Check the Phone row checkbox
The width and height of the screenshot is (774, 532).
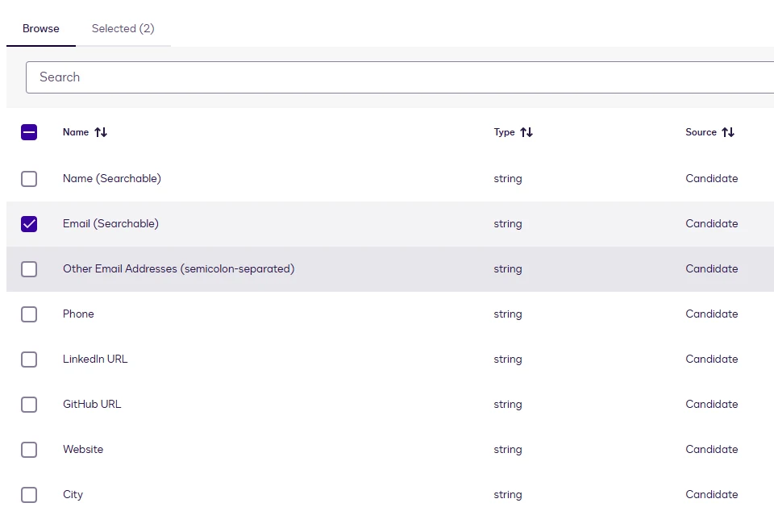tap(29, 314)
